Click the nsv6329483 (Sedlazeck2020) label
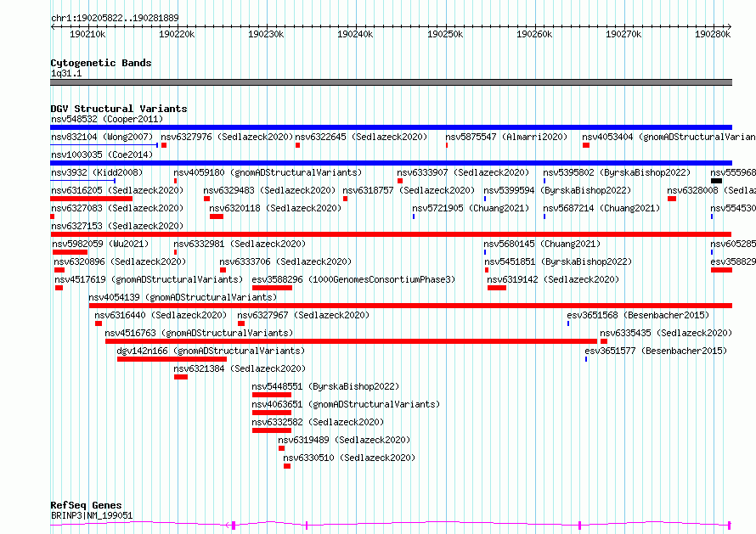 click(269, 190)
